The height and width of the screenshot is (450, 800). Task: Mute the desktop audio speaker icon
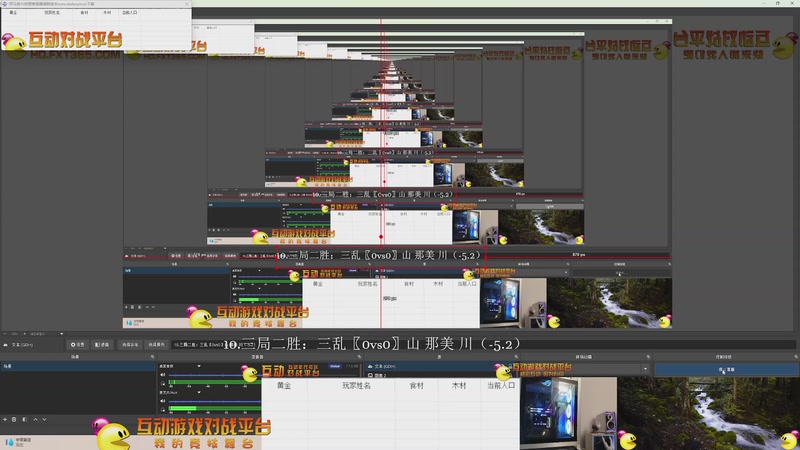[x=163, y=374]
